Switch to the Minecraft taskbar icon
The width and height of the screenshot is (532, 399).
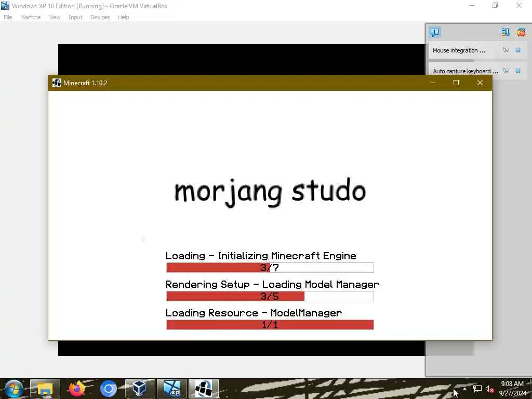pos(204,389)
